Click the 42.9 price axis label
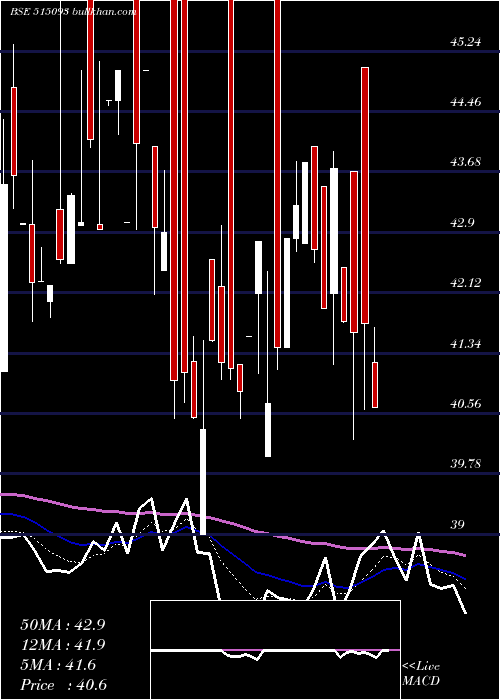Screen dimensions: 500x700 click(x=462, y=223)
